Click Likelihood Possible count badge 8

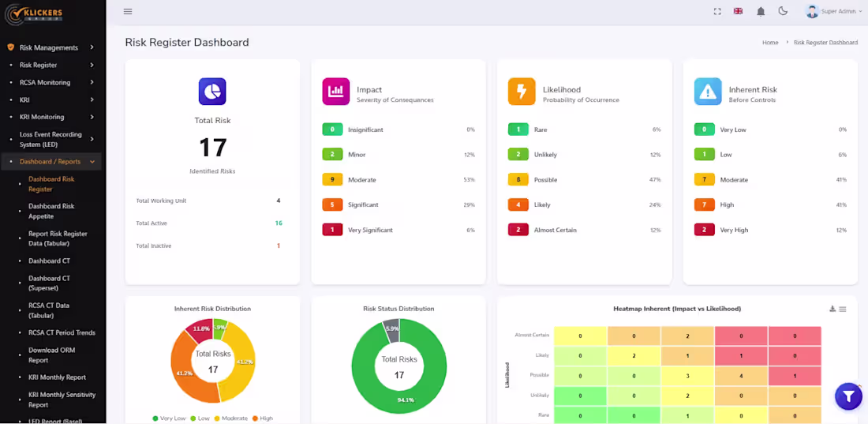[518, 179]
